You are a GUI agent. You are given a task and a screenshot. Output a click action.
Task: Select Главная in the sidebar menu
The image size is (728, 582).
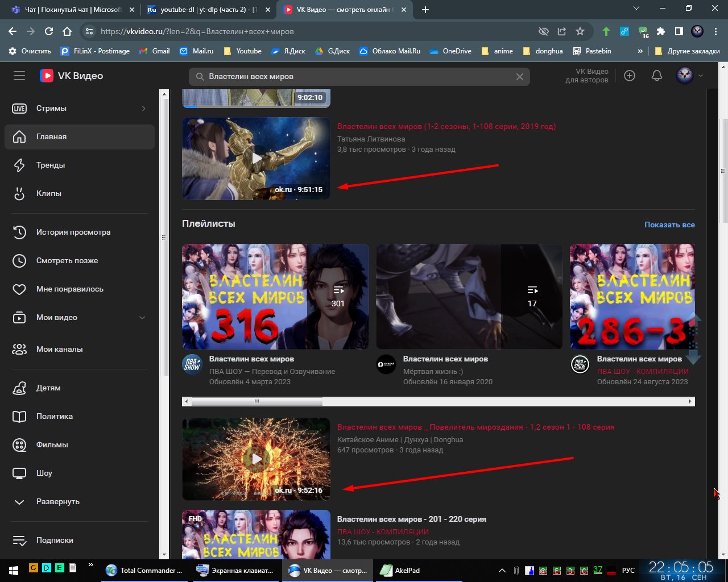pos(51,136)
